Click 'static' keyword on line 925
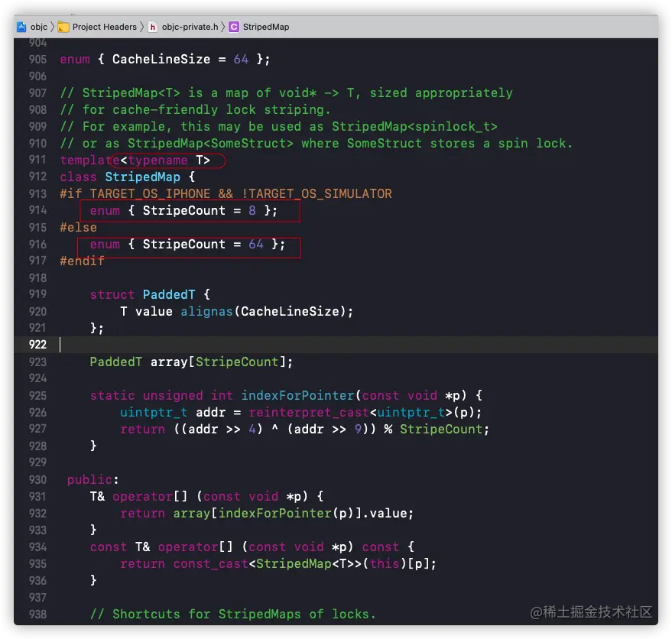 112,396
